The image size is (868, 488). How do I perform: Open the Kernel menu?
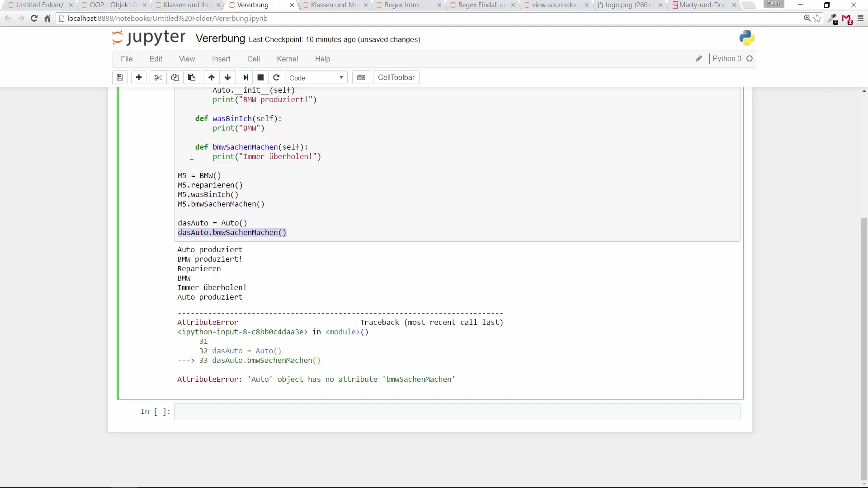tap(288, 59)
